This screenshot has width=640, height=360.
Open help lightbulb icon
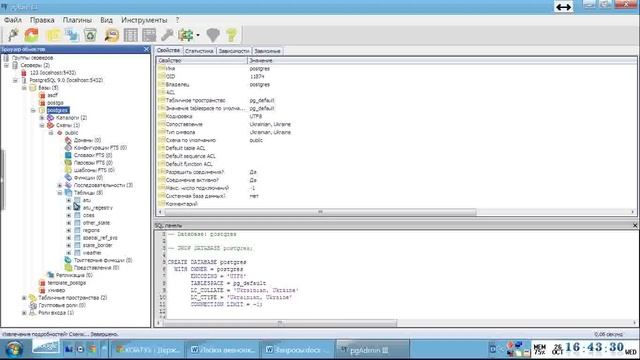coord(231,35)
